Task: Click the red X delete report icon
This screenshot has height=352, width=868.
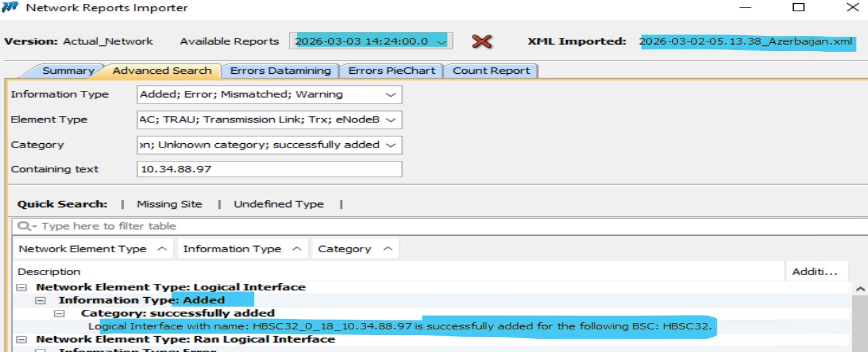Action: 482,42
